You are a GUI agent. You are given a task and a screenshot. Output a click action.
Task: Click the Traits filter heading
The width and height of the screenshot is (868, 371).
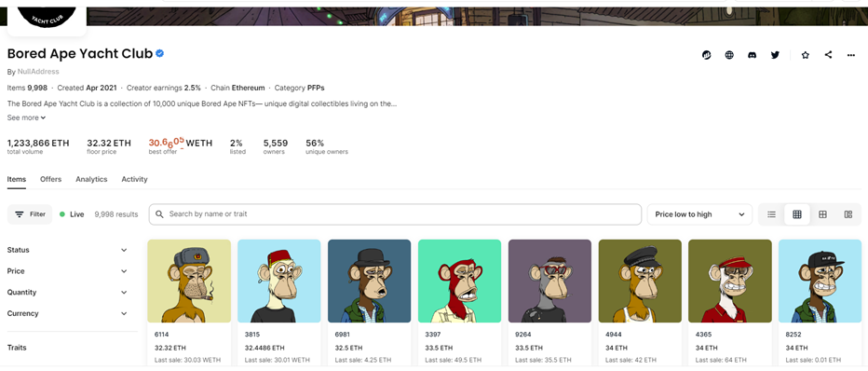(17, 348)
